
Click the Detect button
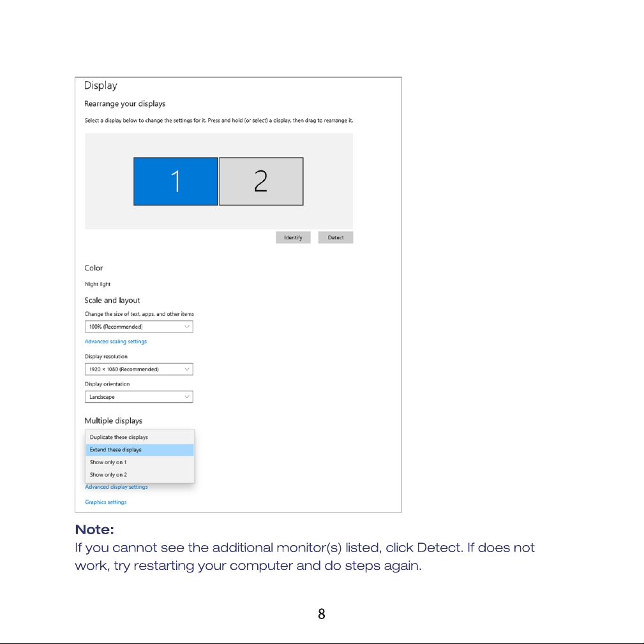coord(336,237)
